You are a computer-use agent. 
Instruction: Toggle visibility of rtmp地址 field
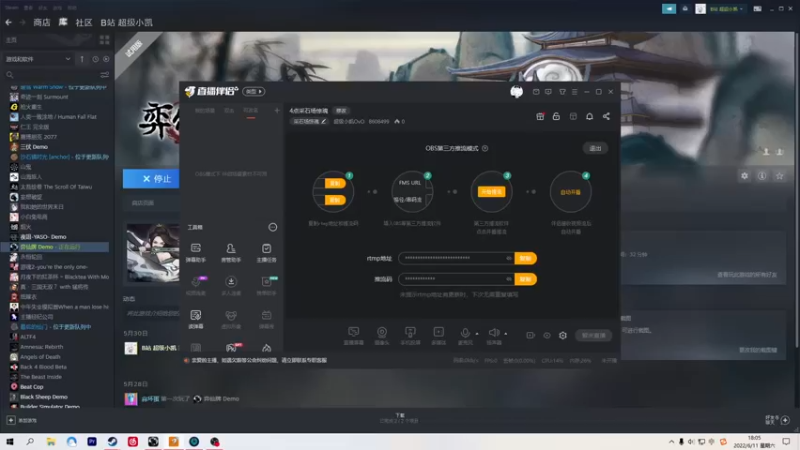point(509,258)
